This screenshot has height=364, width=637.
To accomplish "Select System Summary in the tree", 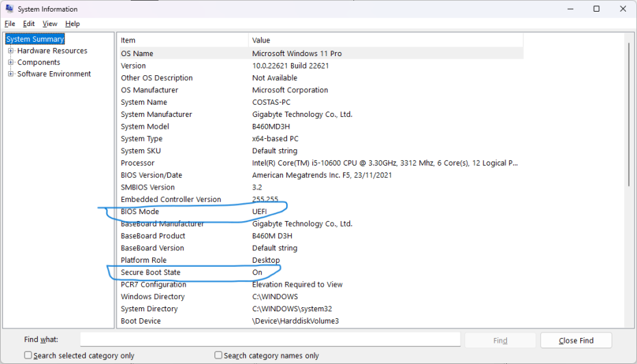I will 35,39.
